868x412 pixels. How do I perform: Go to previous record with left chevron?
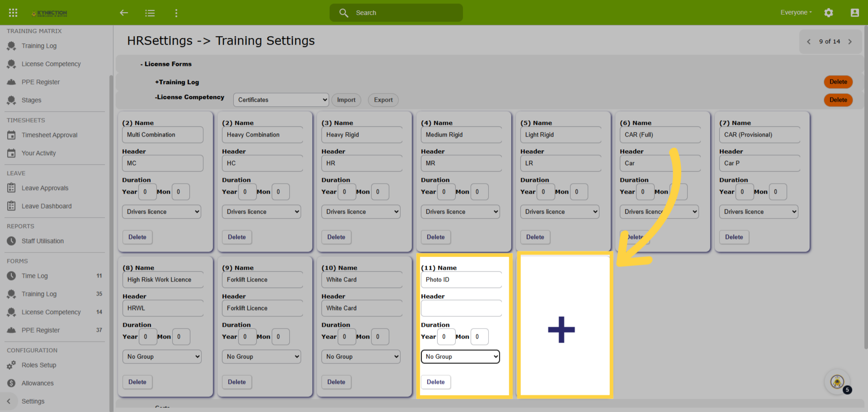pyautogui.click(x=809, y=42)
